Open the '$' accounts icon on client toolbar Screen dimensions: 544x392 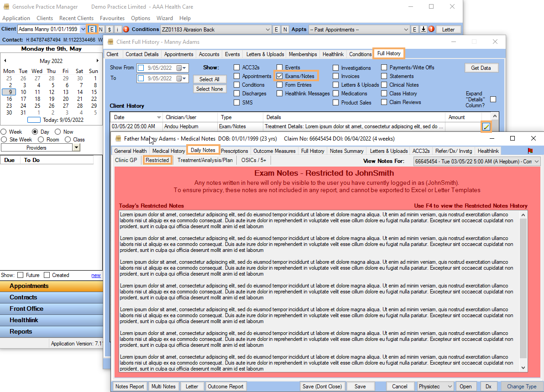(109, 29)
